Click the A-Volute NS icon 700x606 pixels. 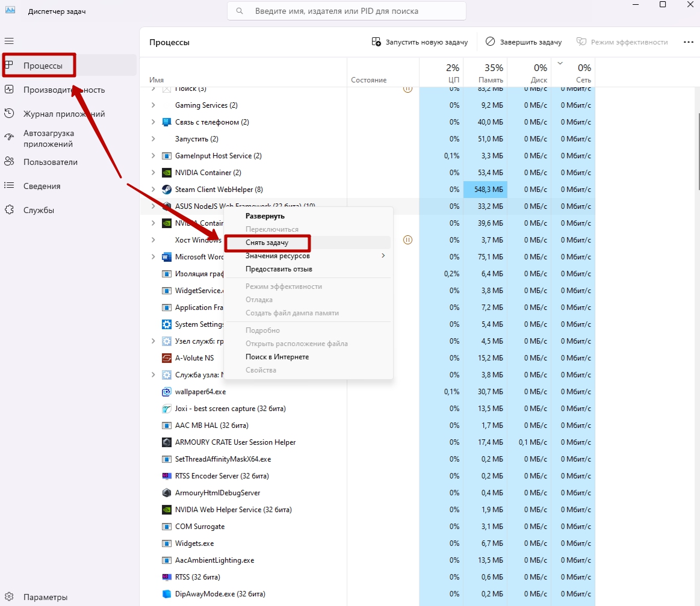pyautogui.click(x=167, y=358)
